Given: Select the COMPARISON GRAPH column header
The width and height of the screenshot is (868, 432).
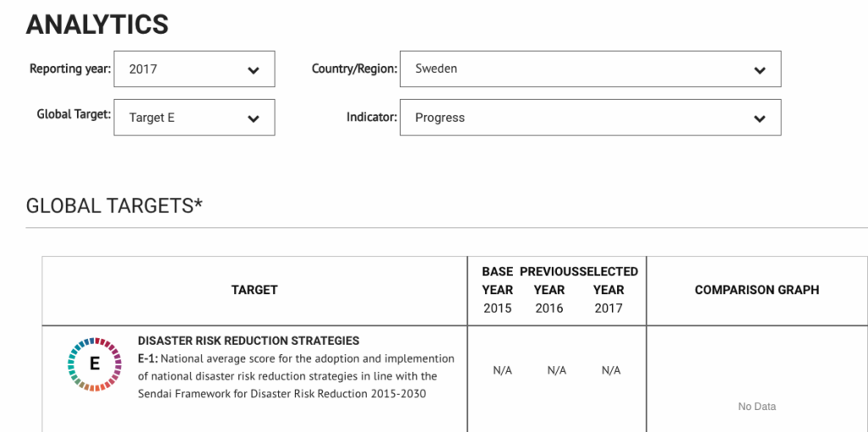Looking at the screenshot, I should click(x=757, y=290).
